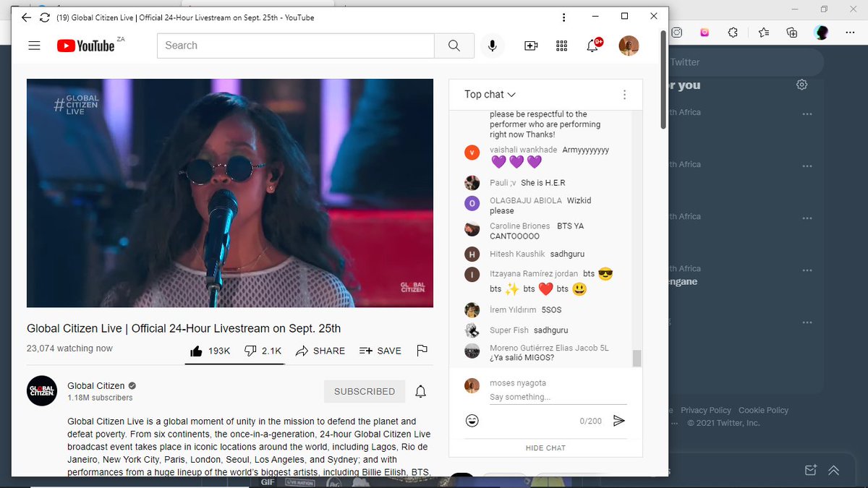
Task: Save the video to a playlist
Action: pyautogui.click(x=380, y=351)
